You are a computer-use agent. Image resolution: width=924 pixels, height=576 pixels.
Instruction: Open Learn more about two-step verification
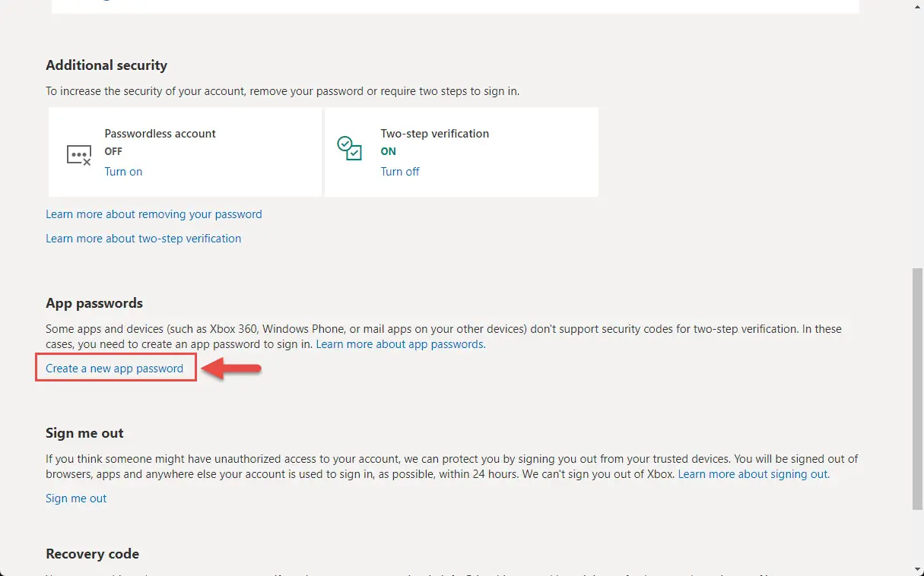click(144, 239)
